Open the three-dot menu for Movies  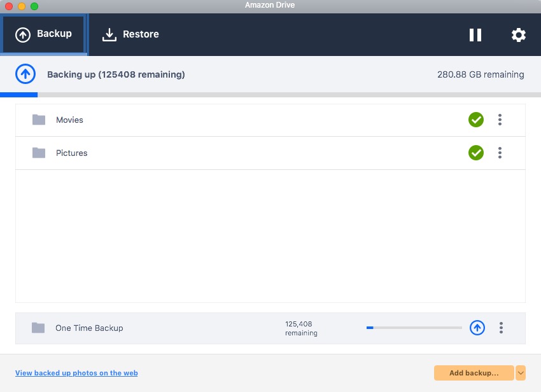(x=500, y=120)
